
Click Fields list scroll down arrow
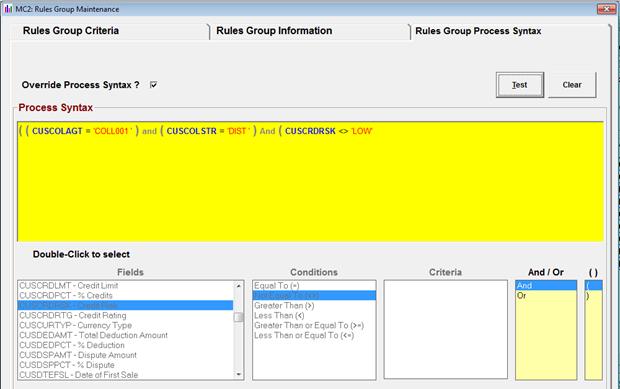[x=238, y=374]
